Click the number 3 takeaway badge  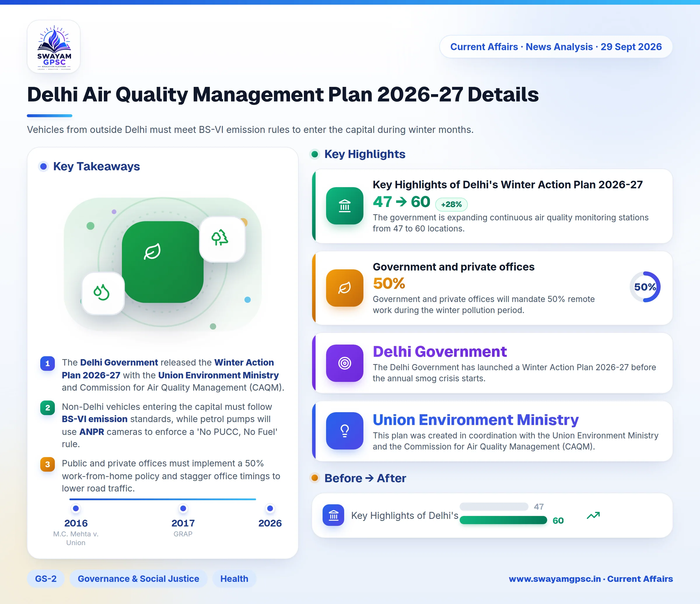(x=48, y=464)
